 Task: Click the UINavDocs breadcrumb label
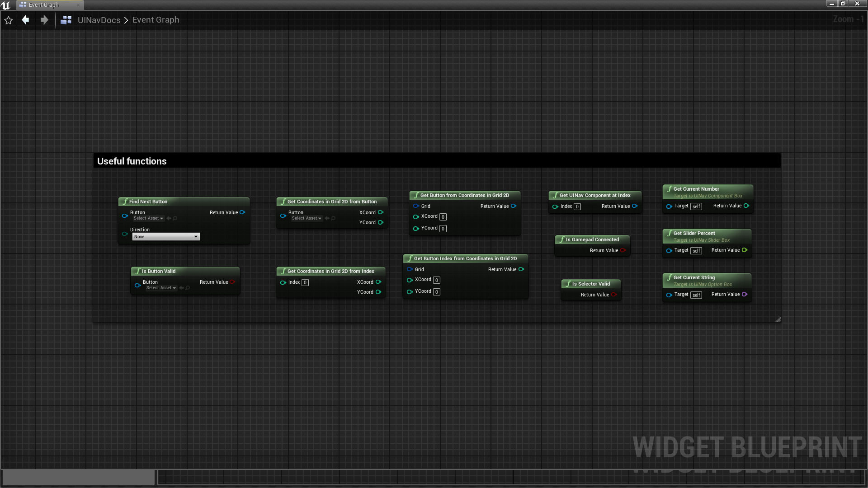pos(99,20)
